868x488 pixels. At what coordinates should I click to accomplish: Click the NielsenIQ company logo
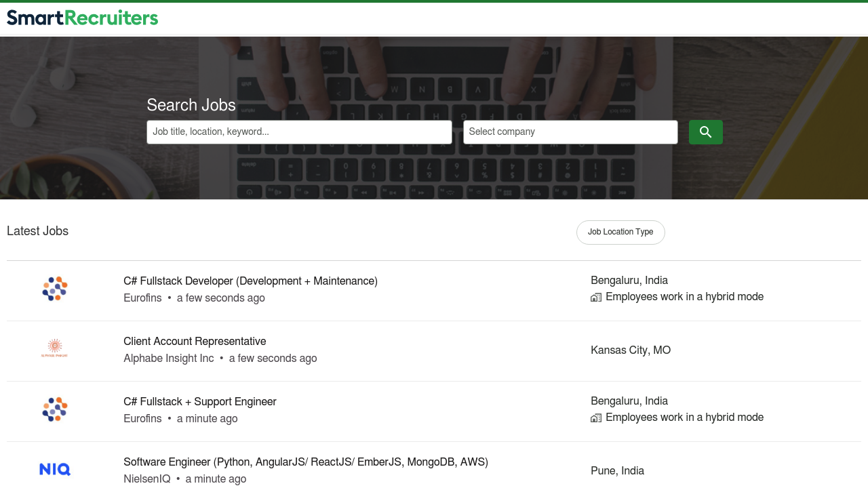click(54, 469)
